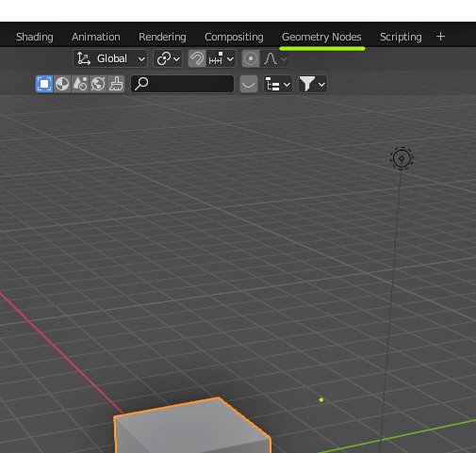The width and height of the screenshot is (476, 453).
Task: Open the display mode tree dropdown
Action: [x=277, y=84]
